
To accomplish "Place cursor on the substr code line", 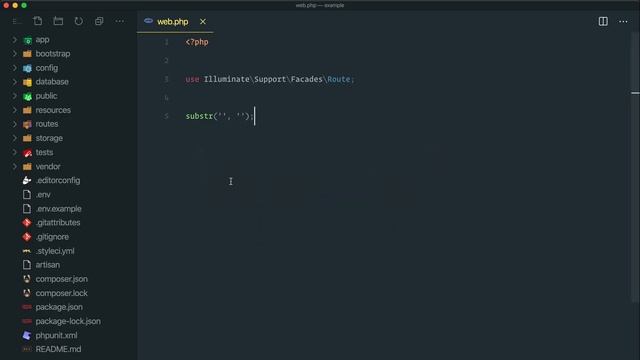I will point(220,116).
